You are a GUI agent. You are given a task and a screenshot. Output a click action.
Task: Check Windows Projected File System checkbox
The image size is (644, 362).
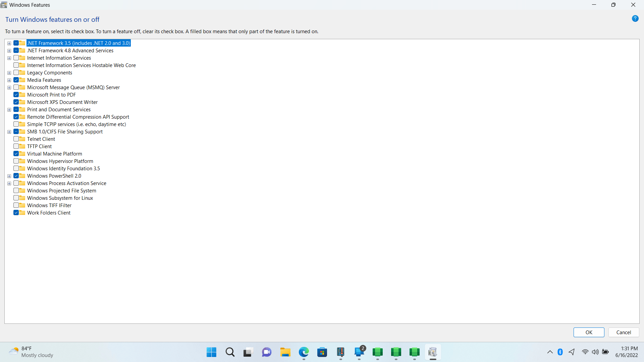[x=16, y=190]
